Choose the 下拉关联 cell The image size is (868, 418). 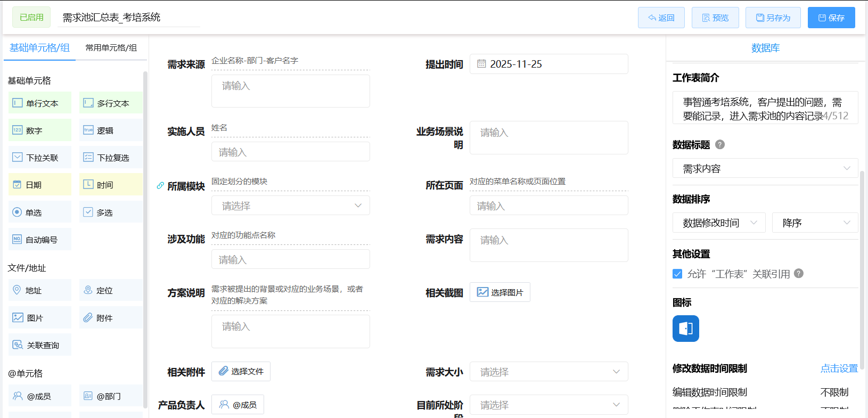click(x=40, y=157)
